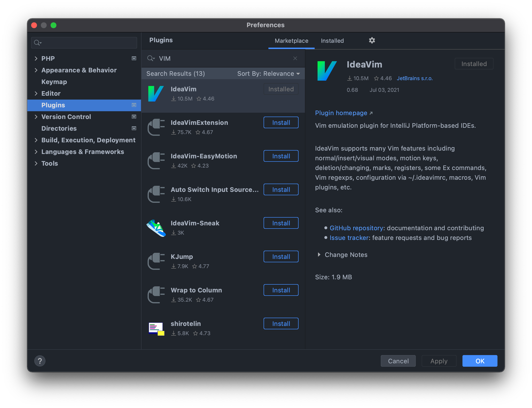Image resolution: width=532 pixels, height=408 pixels.
Task: Select Keymap in the settings tree
Action: (54, 82)
